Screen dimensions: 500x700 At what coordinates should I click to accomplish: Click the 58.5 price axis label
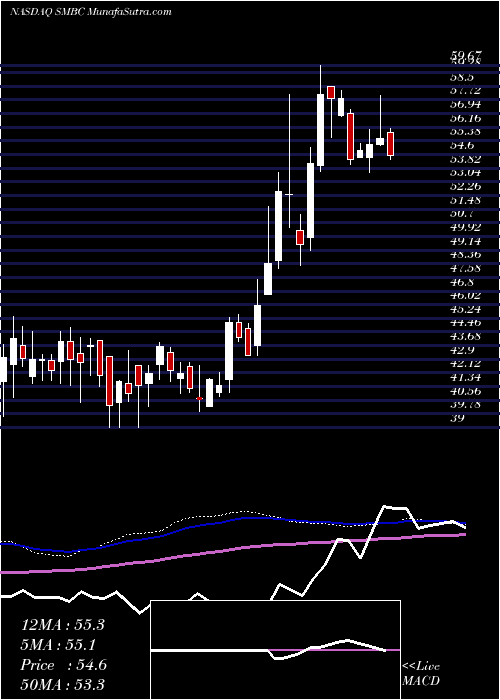pyautogui.click(x=462, y=77)
